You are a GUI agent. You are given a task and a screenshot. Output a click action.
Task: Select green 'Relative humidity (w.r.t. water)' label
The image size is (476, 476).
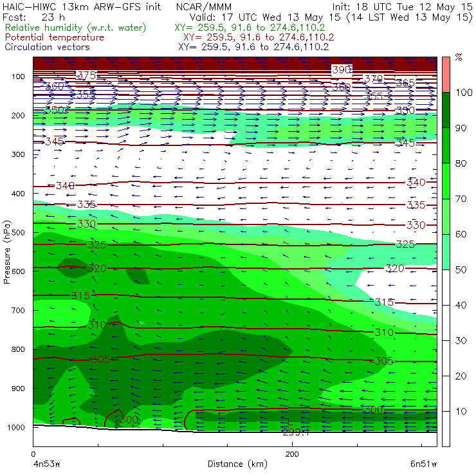(75, 28)
